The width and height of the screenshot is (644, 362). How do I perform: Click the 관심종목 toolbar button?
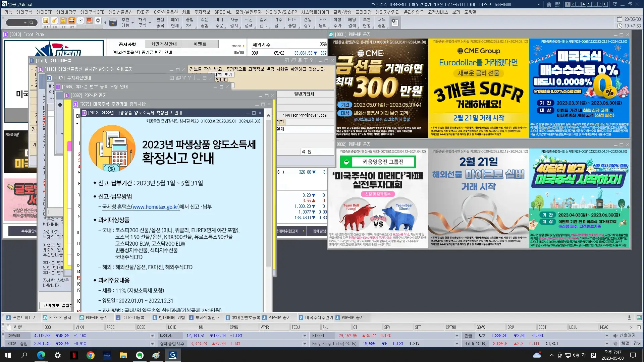click(x=160, y=22)
